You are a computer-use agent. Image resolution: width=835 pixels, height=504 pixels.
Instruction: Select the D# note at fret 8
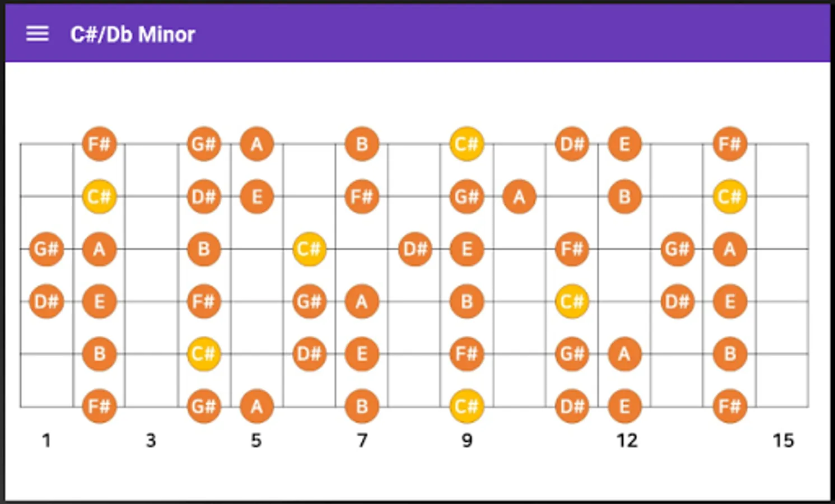coord(415,249)
